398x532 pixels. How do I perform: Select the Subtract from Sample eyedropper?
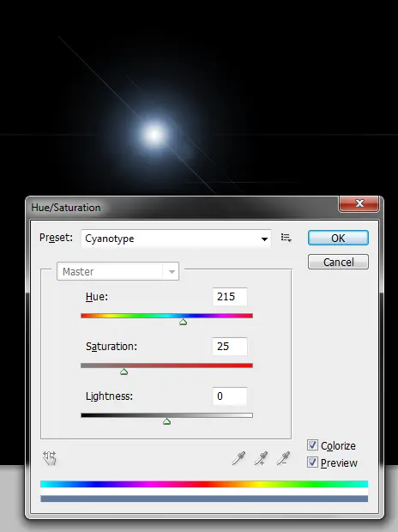(283, 458)
